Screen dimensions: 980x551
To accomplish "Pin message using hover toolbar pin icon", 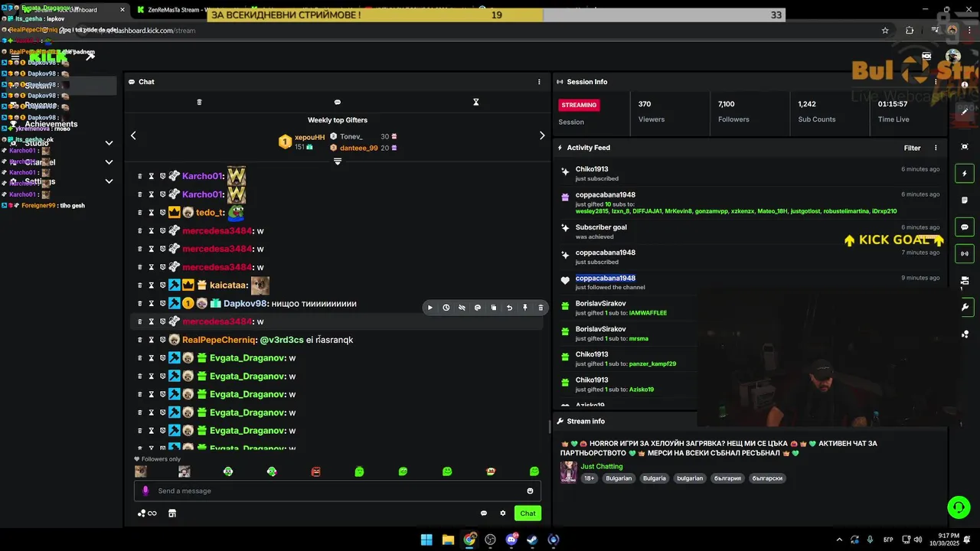I will (525, 308).
